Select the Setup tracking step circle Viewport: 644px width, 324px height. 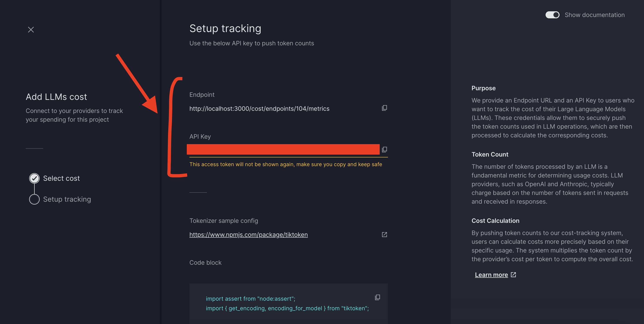point(34,199)
